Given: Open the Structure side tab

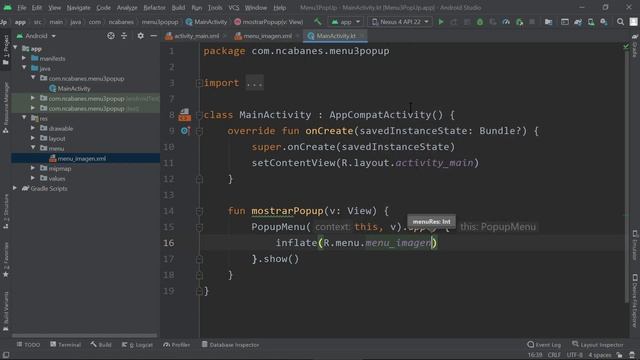Looking at the screenshot, I should click(5, 212).
